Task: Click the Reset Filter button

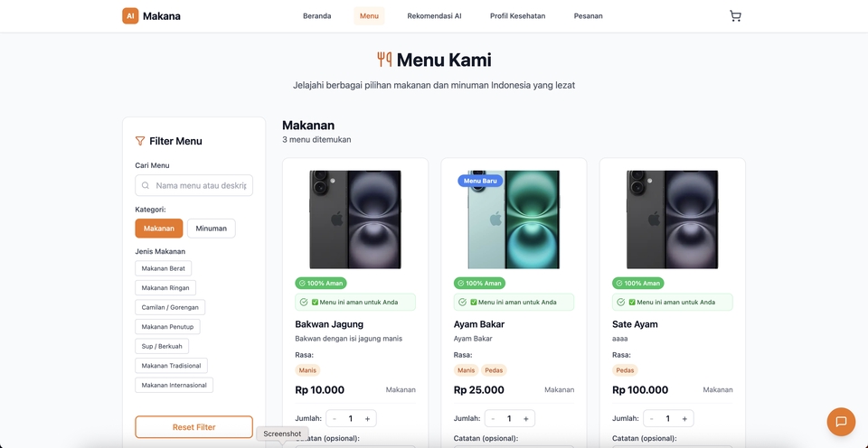Action: point(193,426)
